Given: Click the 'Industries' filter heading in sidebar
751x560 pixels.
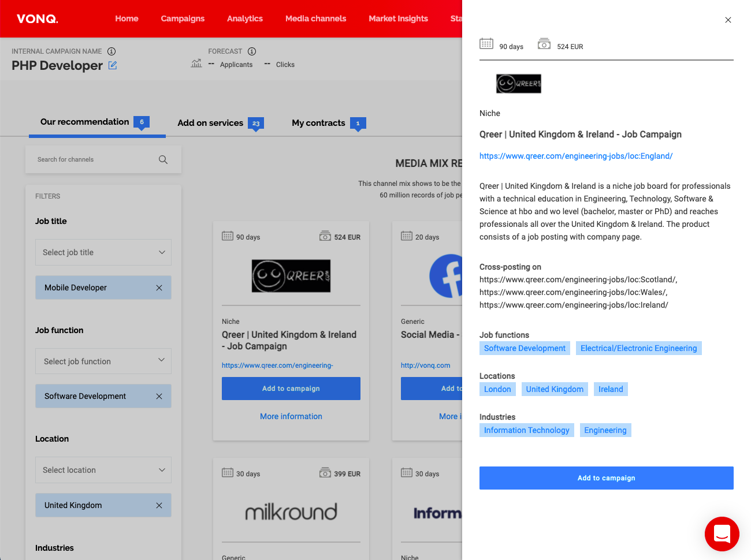Looking at the screenshot, I should (x=54, y=548).
